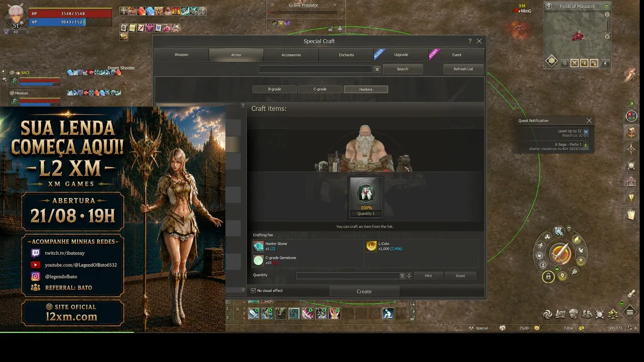
Task: Select the C-grade filter
Action: [x=320, y=89]
